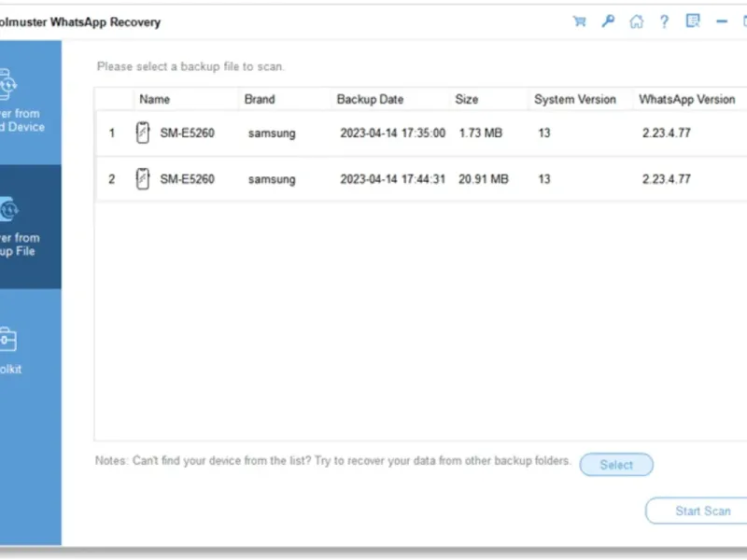Screen dimensions: 747x560
Task: Select Recover from Android Device sidebar icon
Action: click(7, 85)
